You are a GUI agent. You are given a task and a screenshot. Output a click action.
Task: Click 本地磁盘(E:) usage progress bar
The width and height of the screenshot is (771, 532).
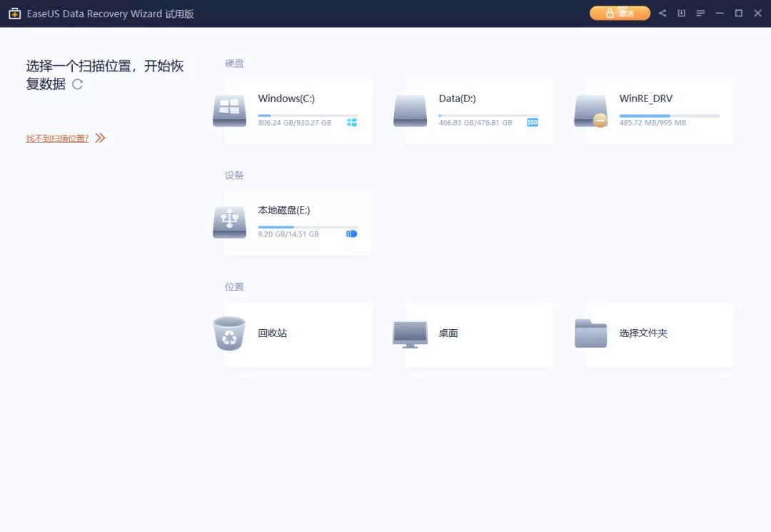tap(308, 227)
